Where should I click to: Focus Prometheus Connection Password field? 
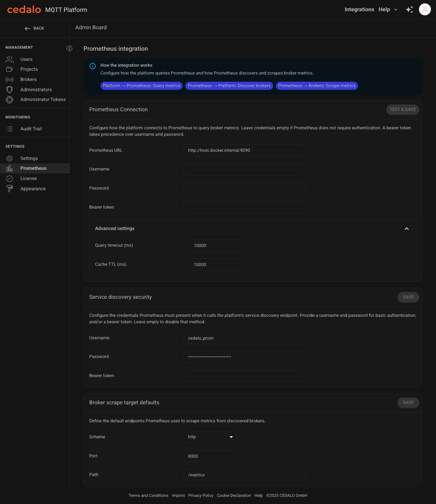pos(245,188)
